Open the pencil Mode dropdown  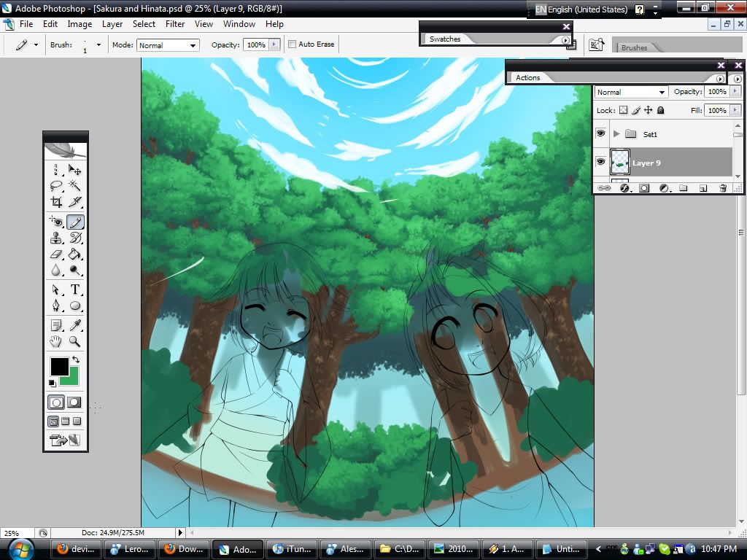tap(167, 45)
